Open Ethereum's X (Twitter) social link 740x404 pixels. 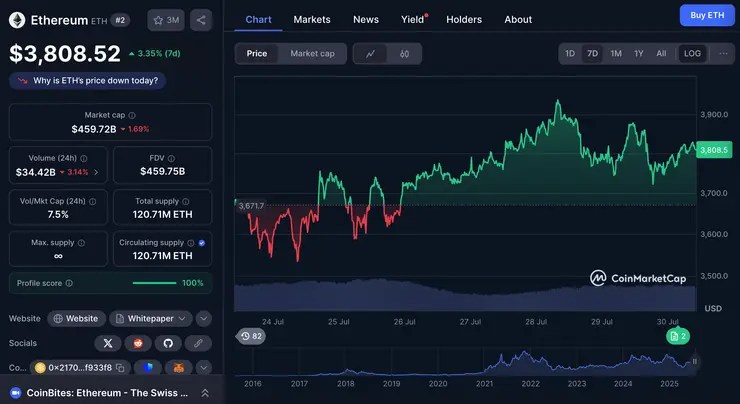tap(108, 343)
